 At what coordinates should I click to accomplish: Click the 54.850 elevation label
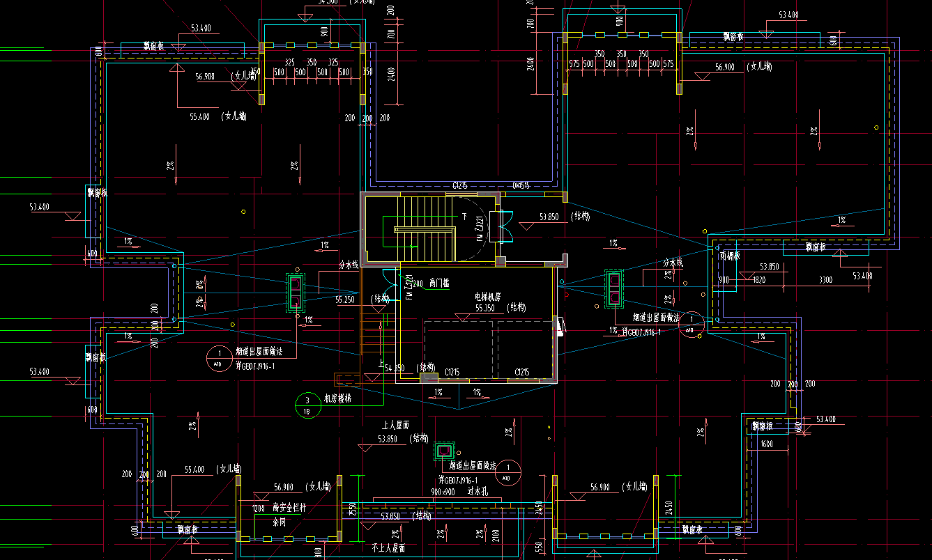click(395, 368)
